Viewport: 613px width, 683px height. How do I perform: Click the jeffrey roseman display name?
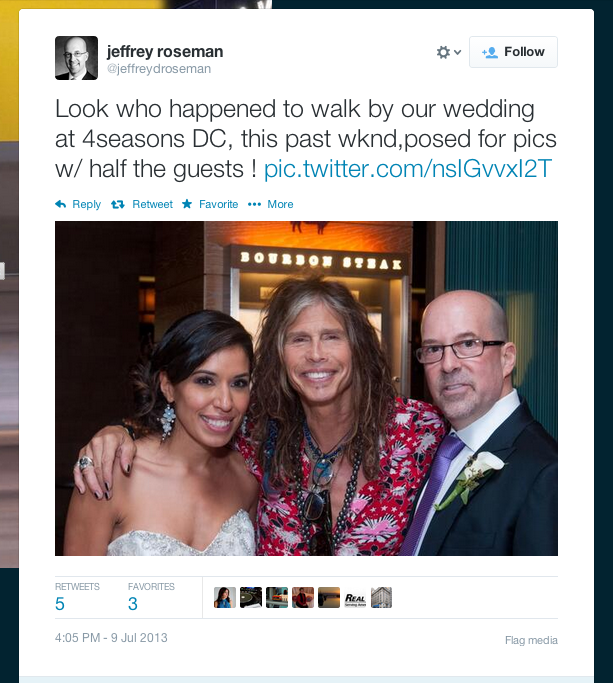coord(165,51)
